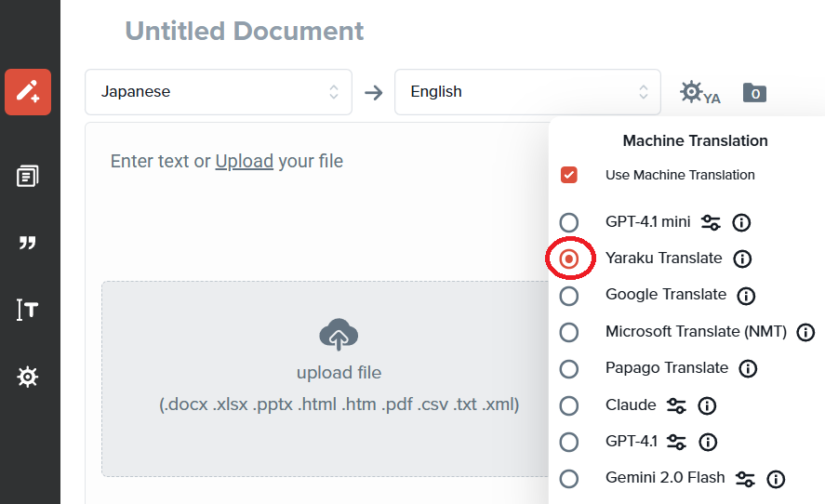Select Google Translate radio button
This screenshot has height=504, width=825.
569,296
